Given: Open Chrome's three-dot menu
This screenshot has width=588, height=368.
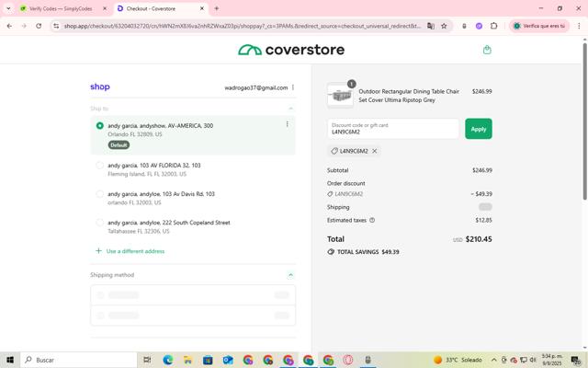Looking at the screenshot, I should click(x=579, y=26).
